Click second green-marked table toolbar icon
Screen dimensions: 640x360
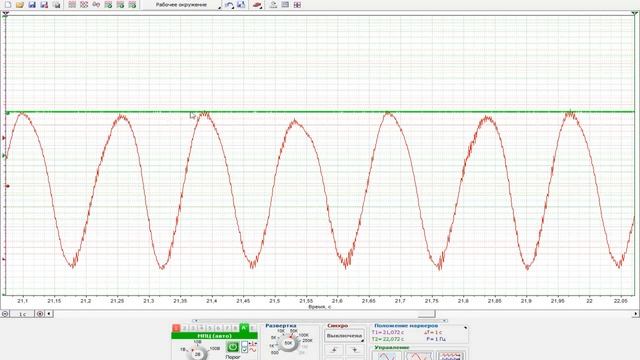[x=120, y=5]
